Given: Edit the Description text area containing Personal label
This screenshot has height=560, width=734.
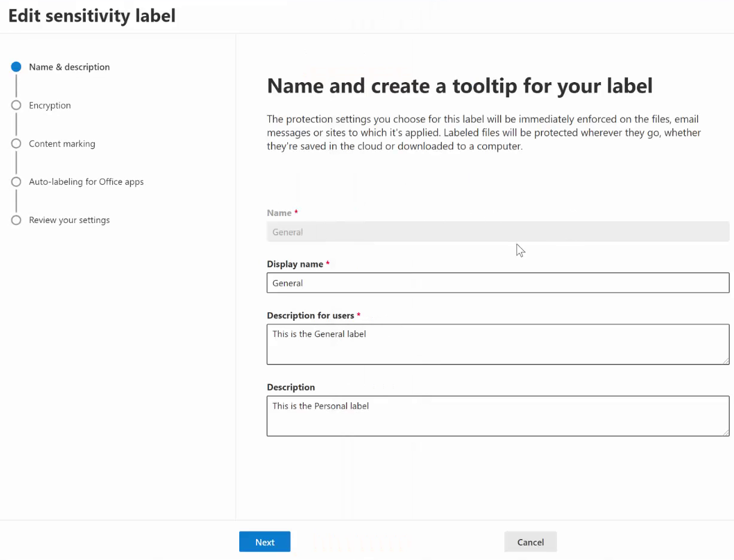Looking at the screenshot, I should [x=498, y=416].
